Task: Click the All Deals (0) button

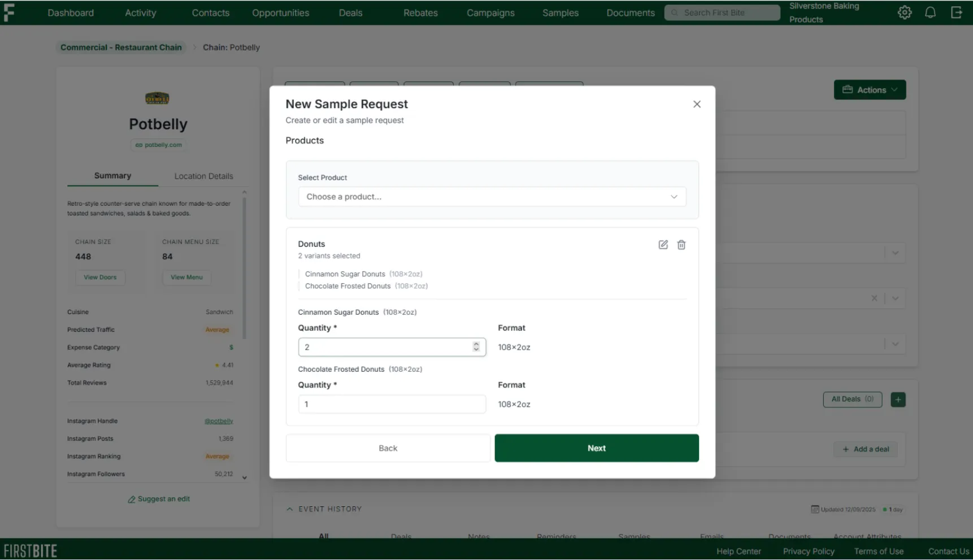Action: (852, 400)
